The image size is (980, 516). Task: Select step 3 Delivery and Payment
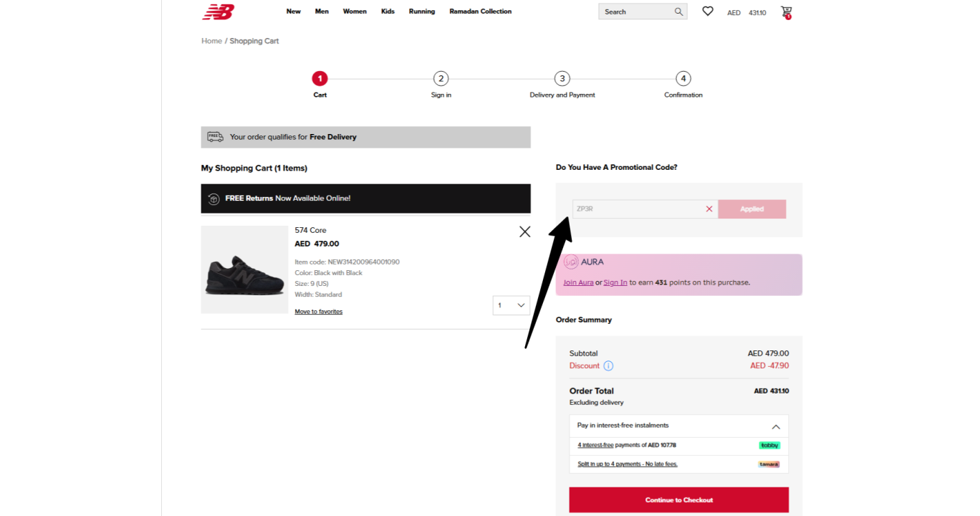pyautogui.click(x=562, y=79)
